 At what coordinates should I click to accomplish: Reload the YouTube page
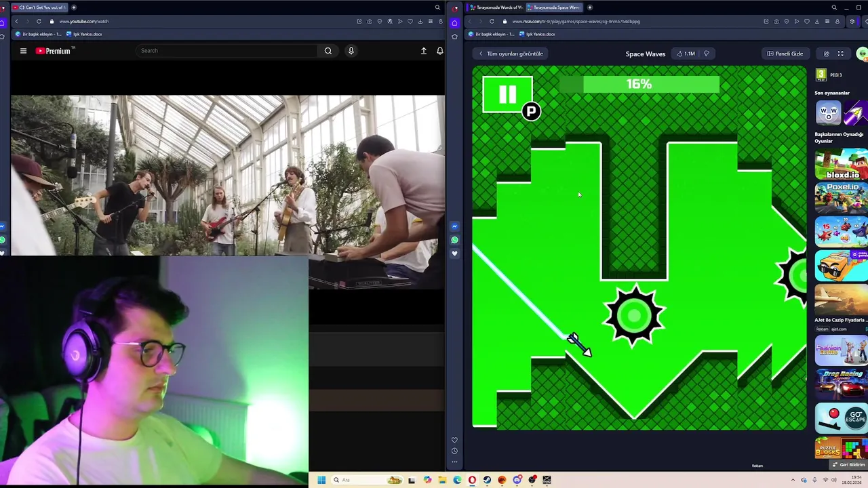coord(39,21)
